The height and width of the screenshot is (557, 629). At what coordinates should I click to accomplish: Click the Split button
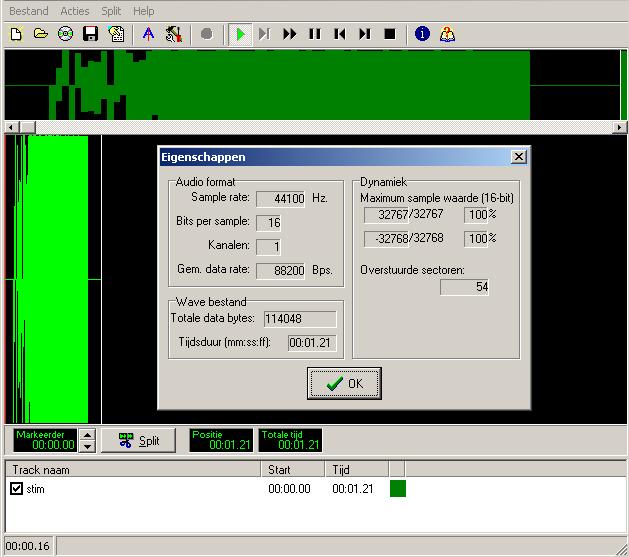138,440
